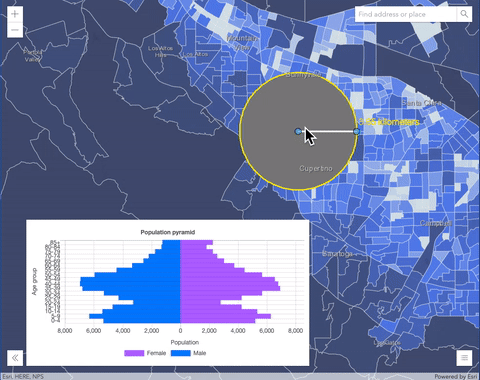
Task: Select the circle radius edge handle
Action: click(356, 131)
